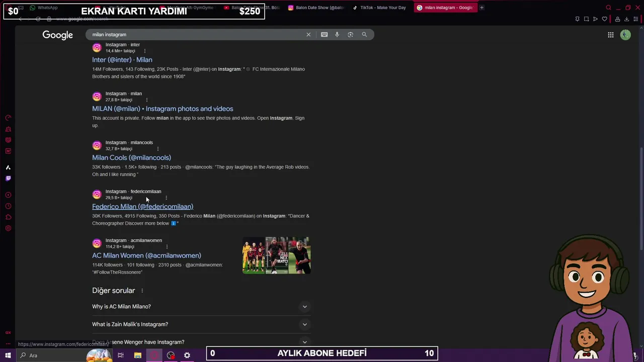The width and height of the screenshot is (644, 362).
Task: Open GX Control speedometer in Opera sidebar
Action: coord(8,118)
